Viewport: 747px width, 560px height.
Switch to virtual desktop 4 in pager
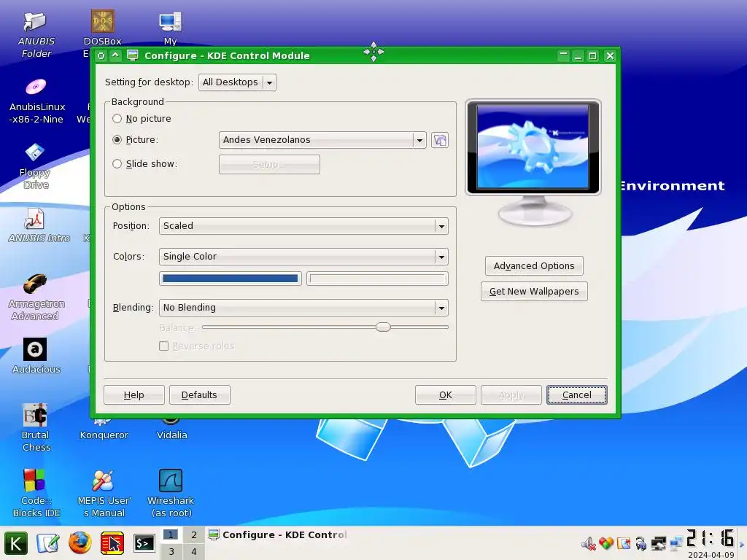click(194, 551)
